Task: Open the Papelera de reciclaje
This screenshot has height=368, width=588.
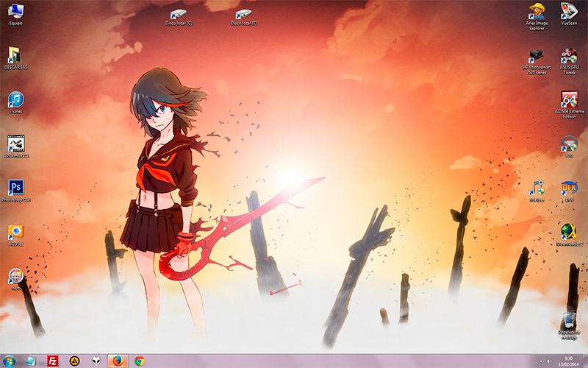Action: tap(569, 326)
